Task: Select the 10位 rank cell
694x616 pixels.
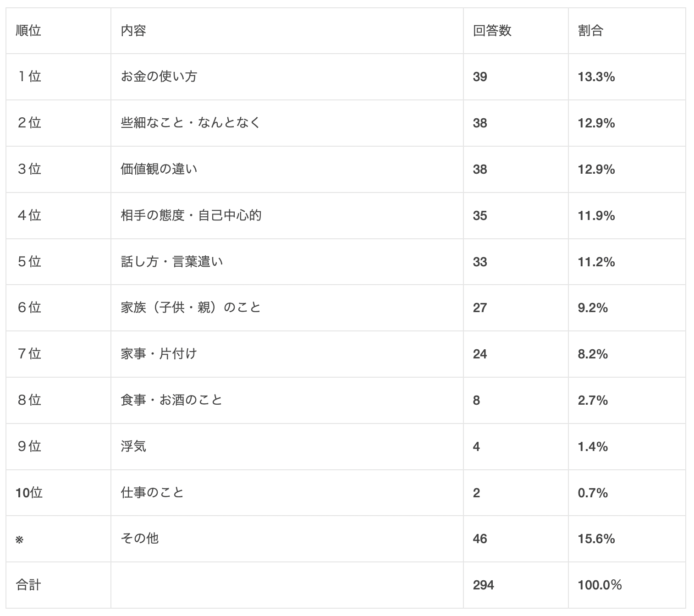Action: (29, 493)
